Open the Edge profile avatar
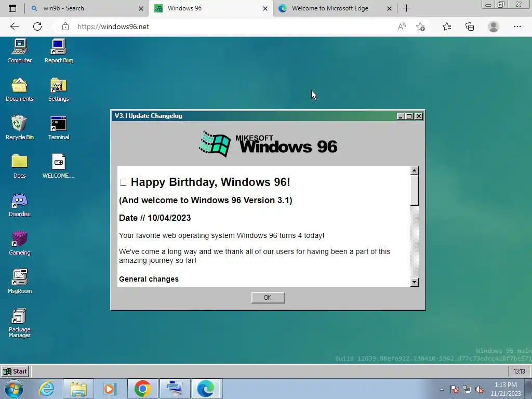 click(x=494, y=26)
